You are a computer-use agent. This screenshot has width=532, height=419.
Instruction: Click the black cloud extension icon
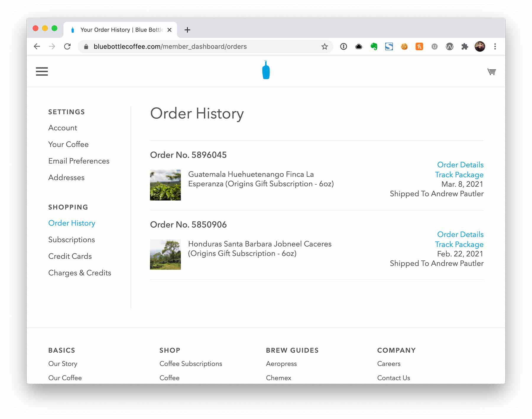359,46
